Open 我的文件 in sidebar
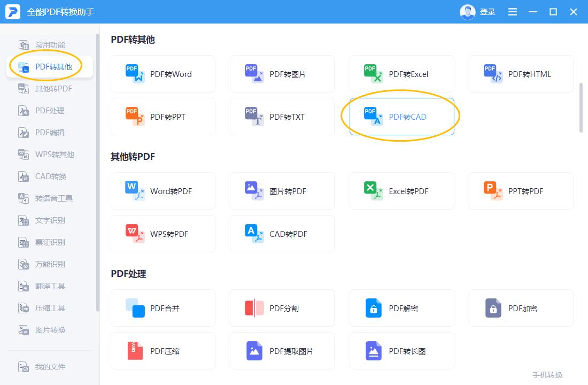The width and height of the screenshot is (588, 385). (50, 367)
